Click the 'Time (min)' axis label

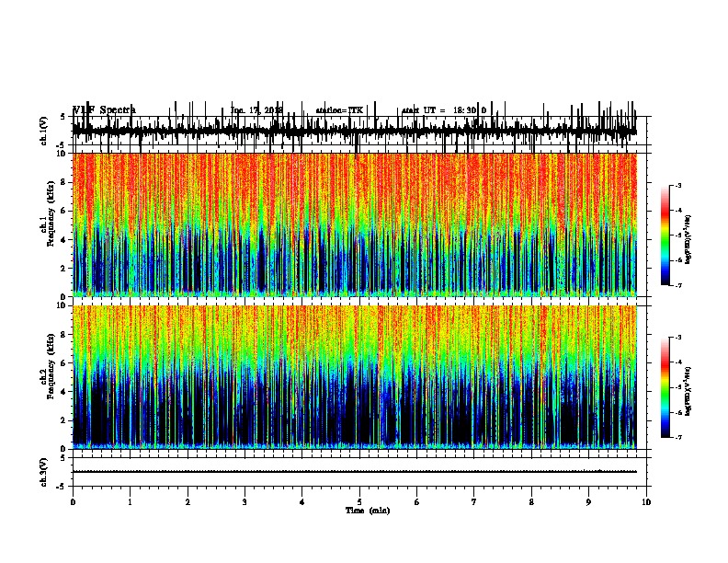[x=368, y=511]
